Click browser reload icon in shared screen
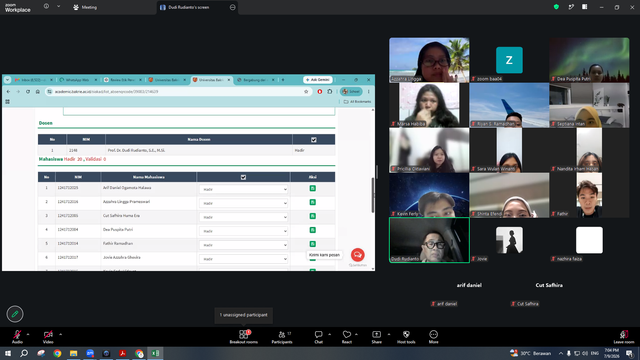This screenshot has width=640, height=360. (28, 91)
